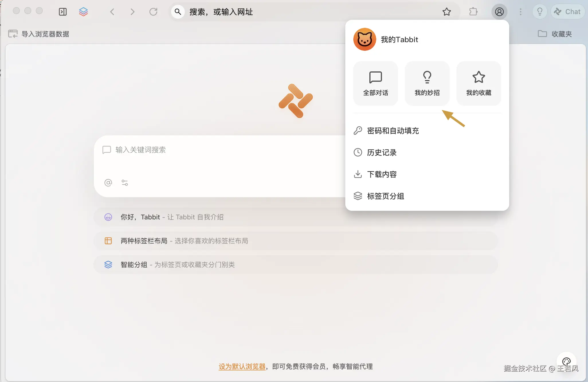This screenshot has width=588, height=382.
Task: Open the extensions puzzle icon
Action: (x=473, y=12)
